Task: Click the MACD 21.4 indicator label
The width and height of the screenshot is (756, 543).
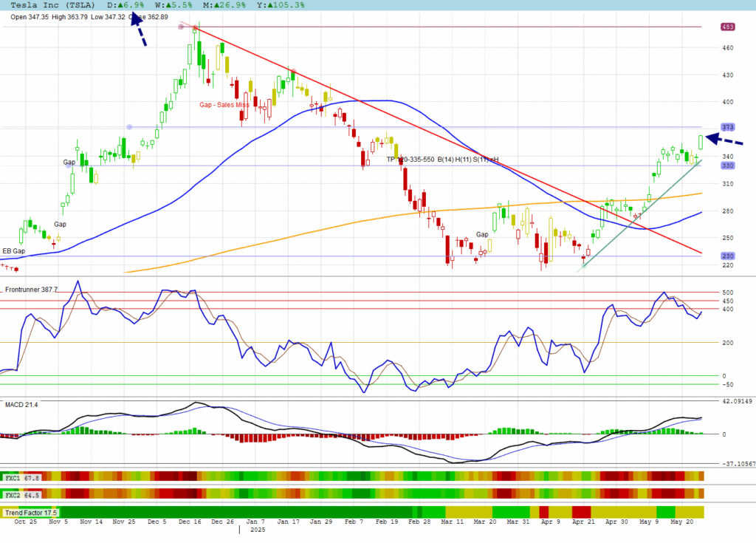Action: click(x=21, y=404)
